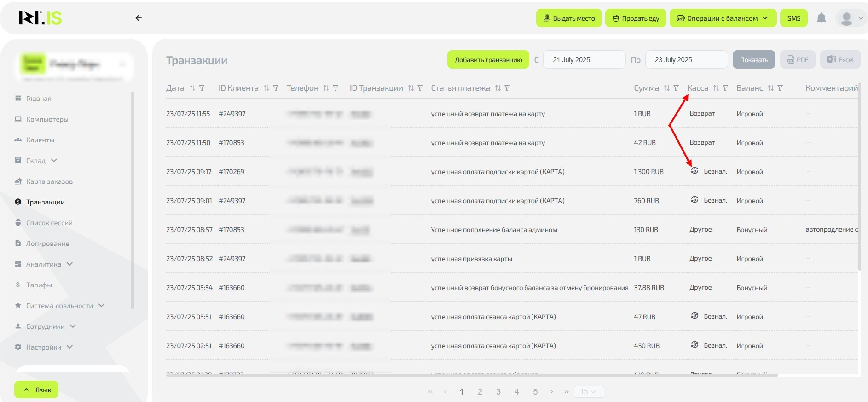868x402 pixels.
Task: Open Список сессий in the sidebar
Action: [49, 223]
